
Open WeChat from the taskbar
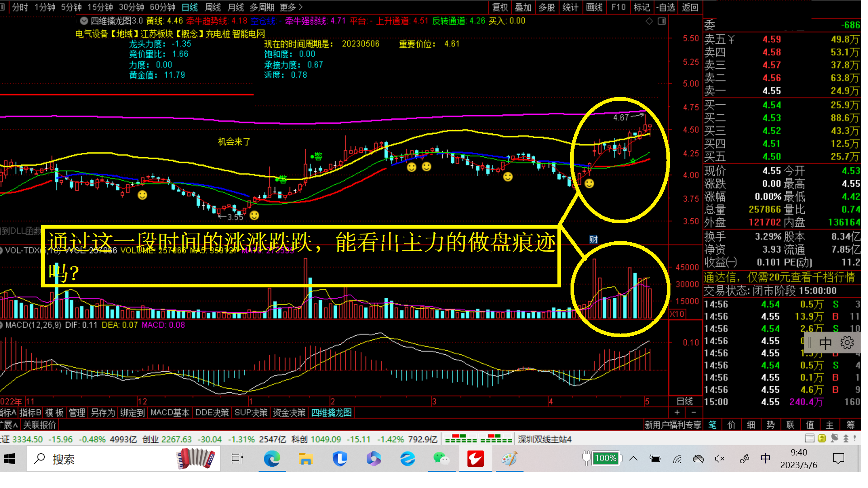click(x=441, y=459)
